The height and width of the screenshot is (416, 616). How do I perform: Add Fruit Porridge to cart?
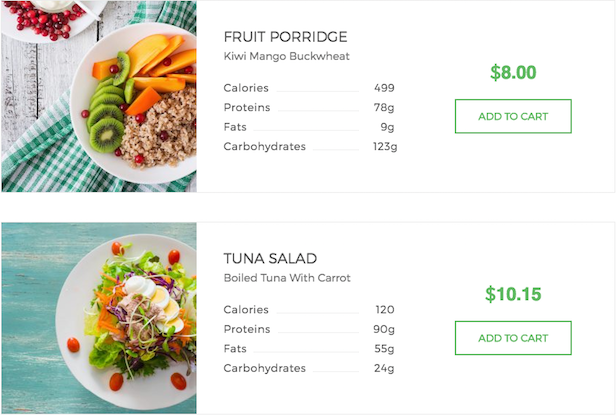click(x=513, y=116)
